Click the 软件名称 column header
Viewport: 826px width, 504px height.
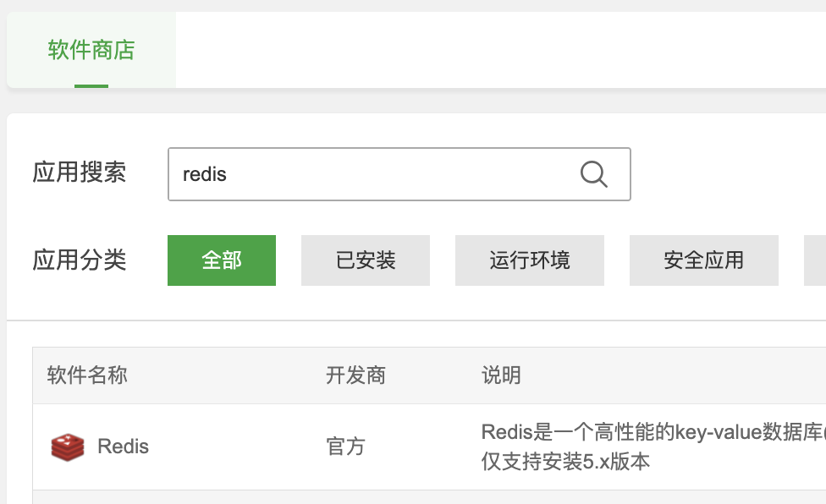(x=87, y=375)
